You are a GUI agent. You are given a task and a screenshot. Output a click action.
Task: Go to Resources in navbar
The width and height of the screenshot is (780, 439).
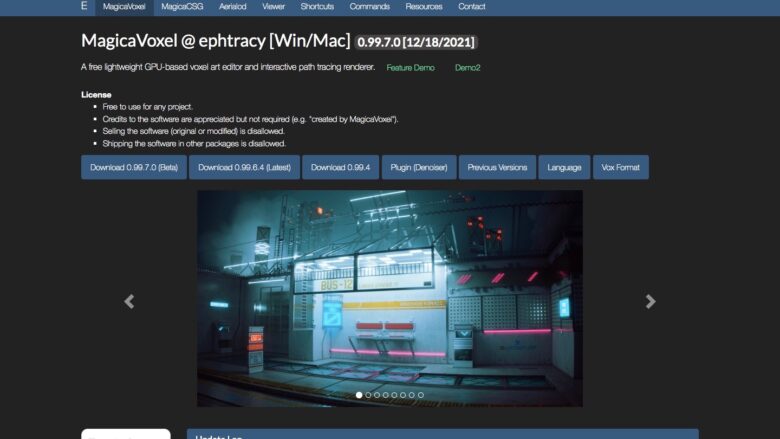[424, 7]
